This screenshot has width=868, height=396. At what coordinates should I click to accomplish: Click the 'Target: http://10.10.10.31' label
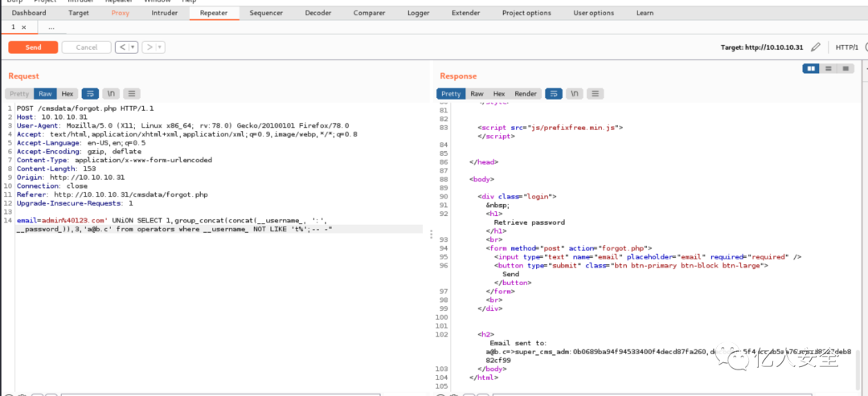point(762,47)
